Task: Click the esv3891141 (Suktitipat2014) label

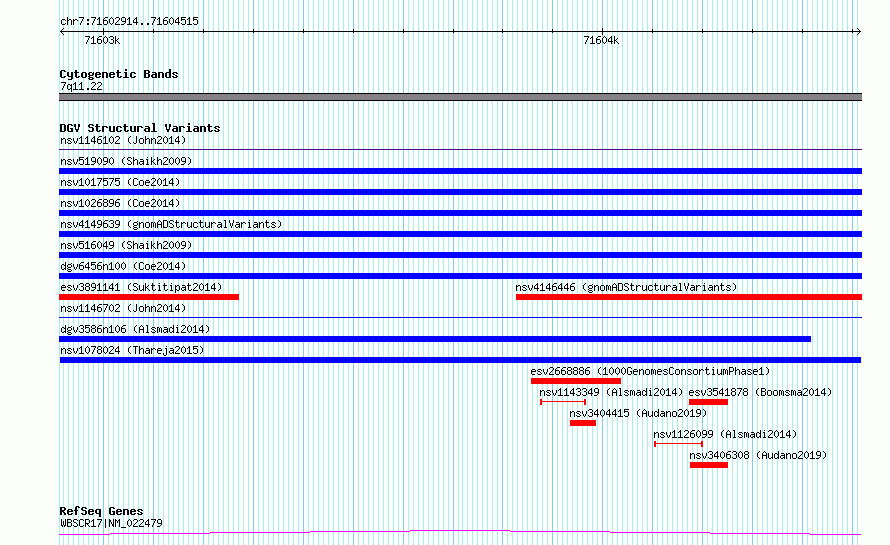Action: pyautogui.click(x=141, y=287)
